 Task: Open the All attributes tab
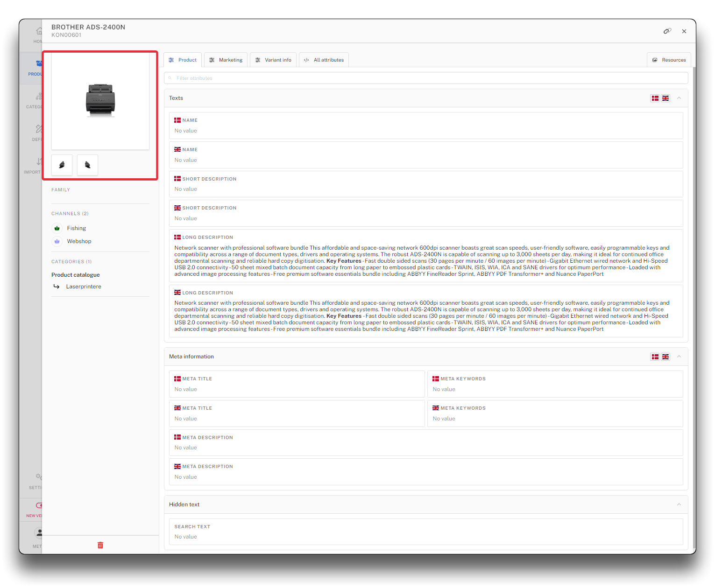pos(324,60)
